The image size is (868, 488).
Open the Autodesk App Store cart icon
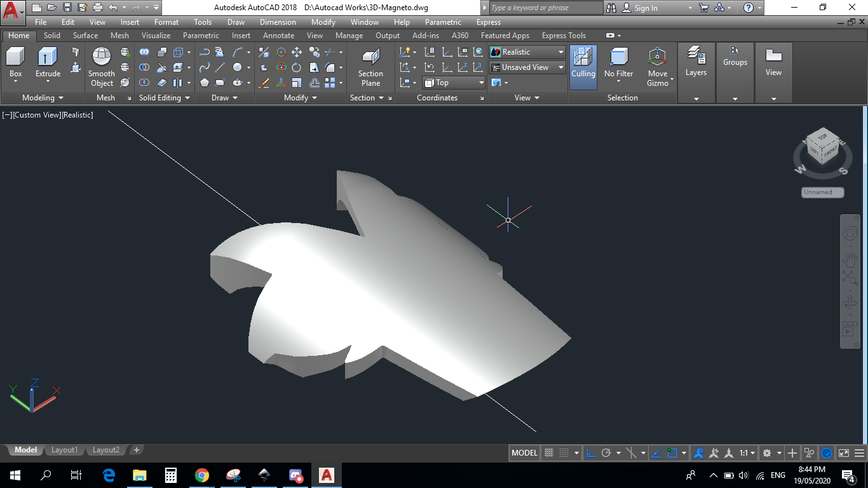[x=703, y=8]
